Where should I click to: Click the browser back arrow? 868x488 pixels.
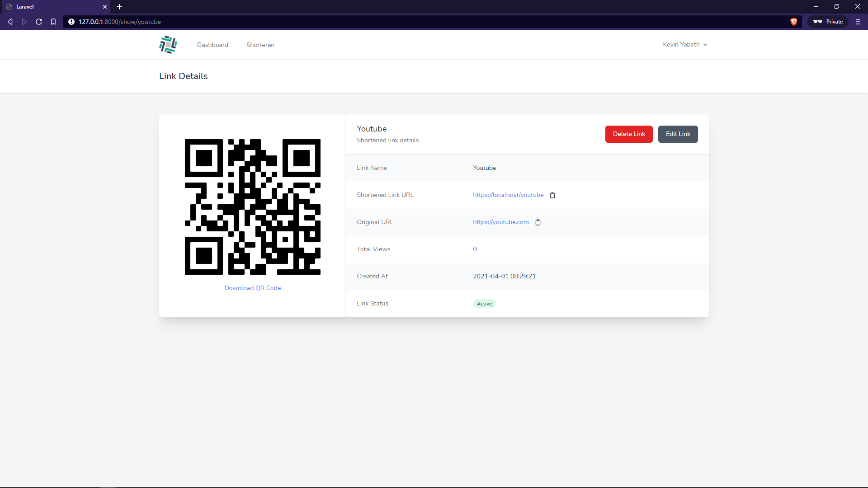click(10, 22)
